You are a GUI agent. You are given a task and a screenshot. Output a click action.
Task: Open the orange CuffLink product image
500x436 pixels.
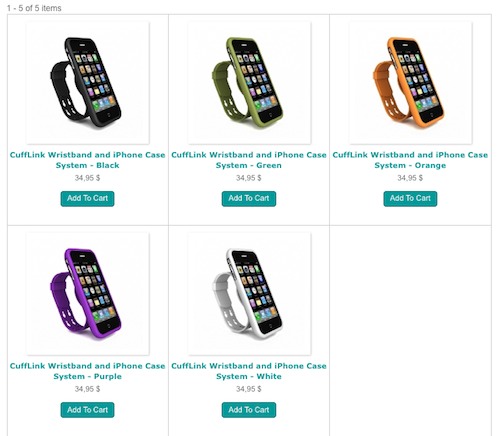411,83
